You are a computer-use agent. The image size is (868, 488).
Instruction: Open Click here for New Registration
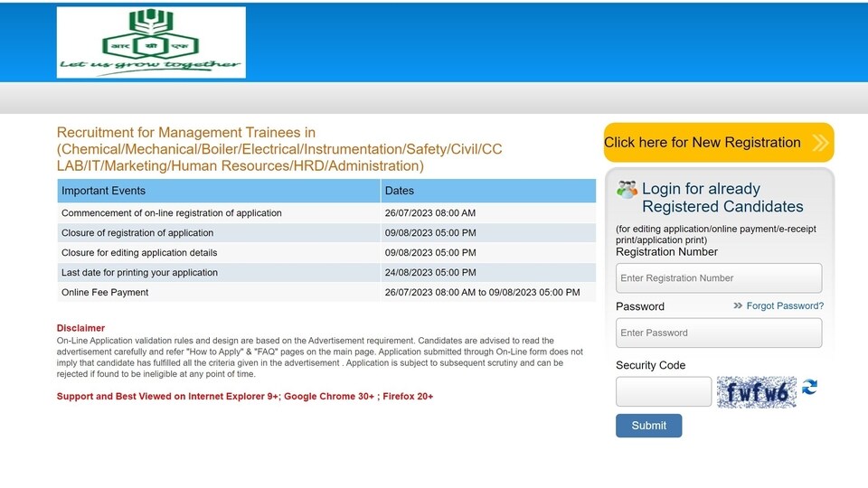click(x=719, y=143)
